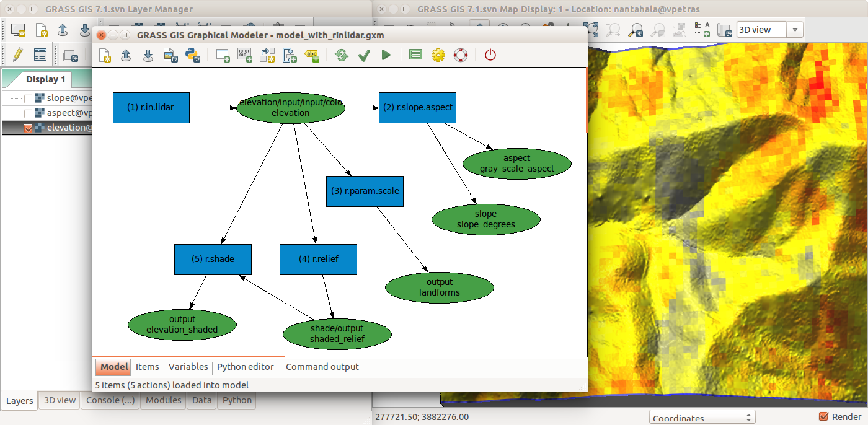Export model to image icon
The image size is (868, 425).
click(x=170, y=55)
